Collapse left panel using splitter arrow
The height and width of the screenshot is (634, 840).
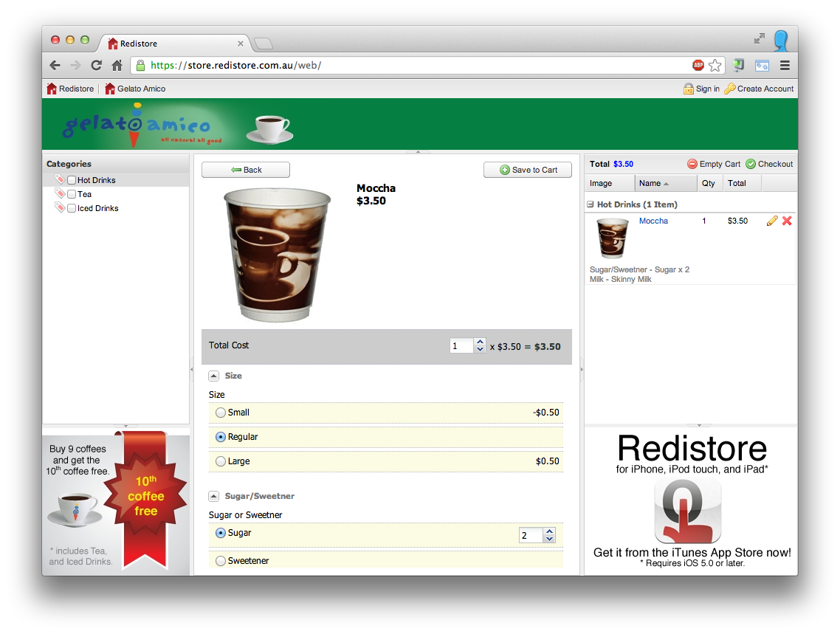(x=192, y=369)
